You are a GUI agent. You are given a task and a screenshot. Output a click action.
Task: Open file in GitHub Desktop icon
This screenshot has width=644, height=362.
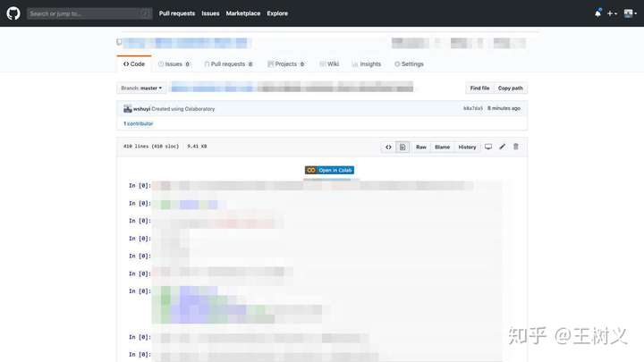point(488,147)
